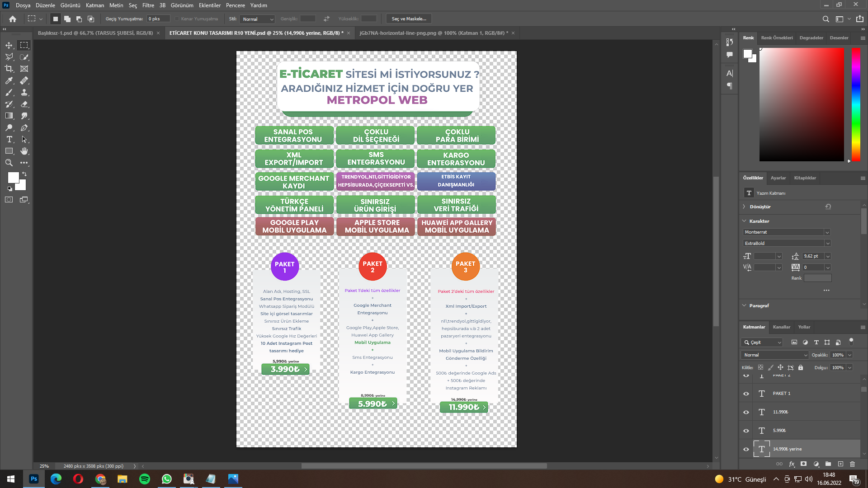This screenshot has width=868, height=488.
Task: Select the Path Selection tool
Action: (24, 139)
